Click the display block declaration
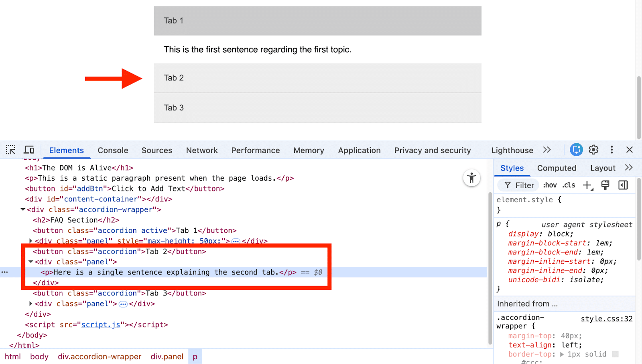642x364 pixels. click(x=540, y=234)
